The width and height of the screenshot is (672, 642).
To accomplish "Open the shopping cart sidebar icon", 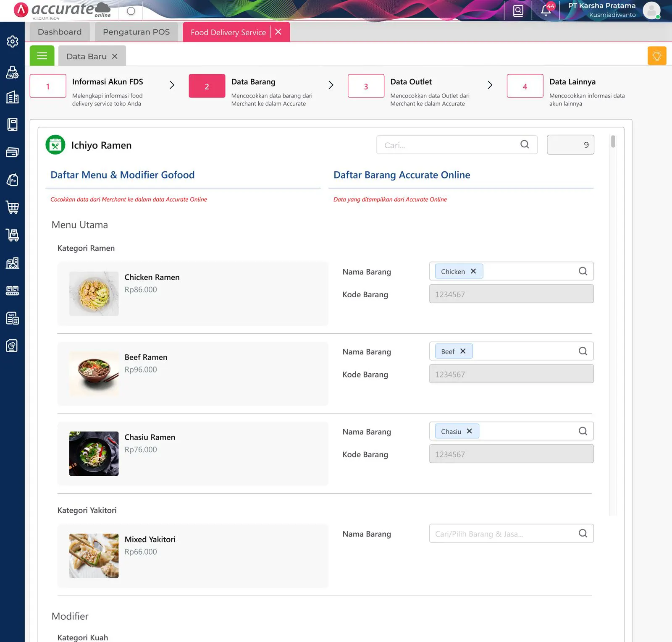I will (x=12, y=207).
